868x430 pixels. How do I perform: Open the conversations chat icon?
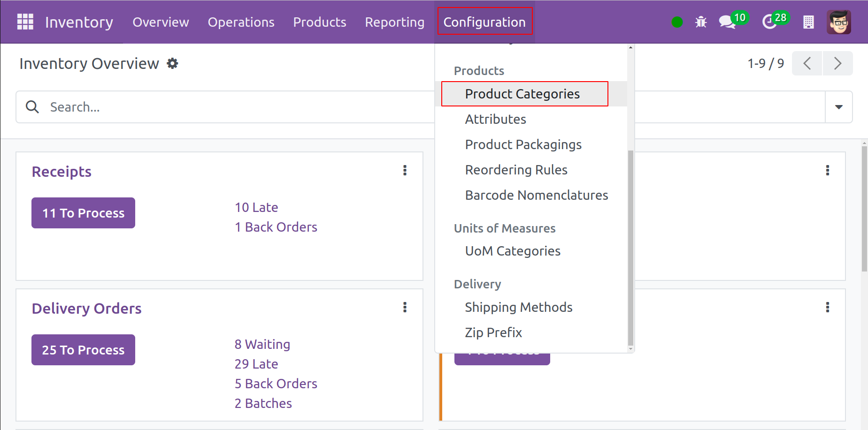pos(727,22)
